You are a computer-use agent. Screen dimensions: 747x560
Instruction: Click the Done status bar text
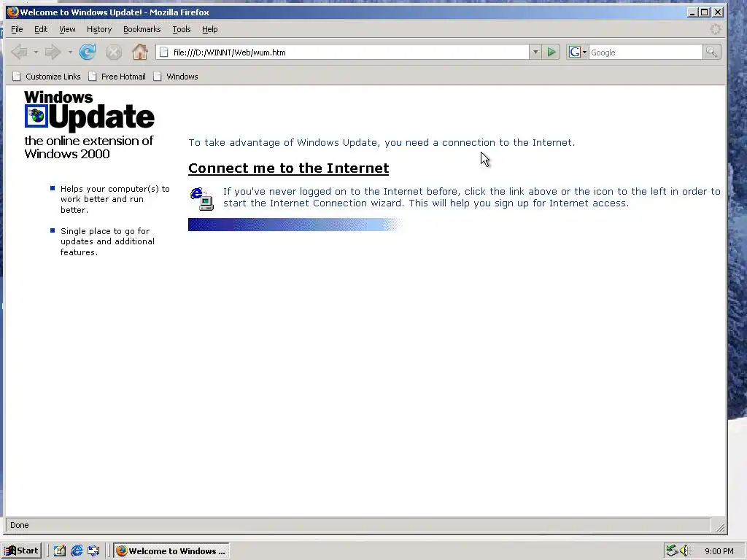tap(20, 525)
